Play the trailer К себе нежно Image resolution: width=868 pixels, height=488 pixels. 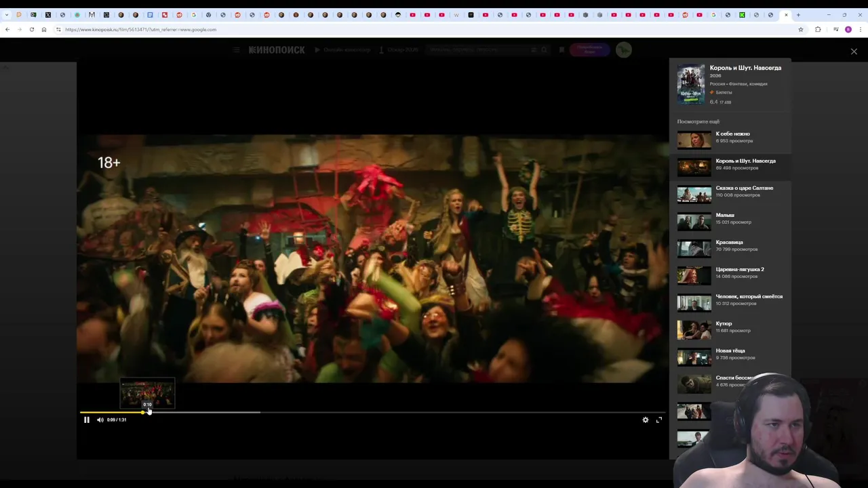[x=730, y=139]
